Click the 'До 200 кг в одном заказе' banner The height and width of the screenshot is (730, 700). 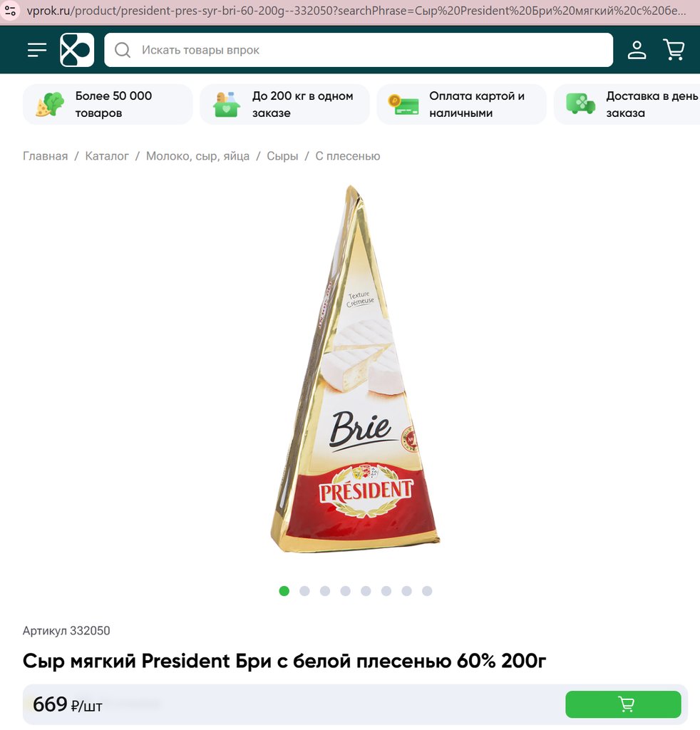click(284, 104)
